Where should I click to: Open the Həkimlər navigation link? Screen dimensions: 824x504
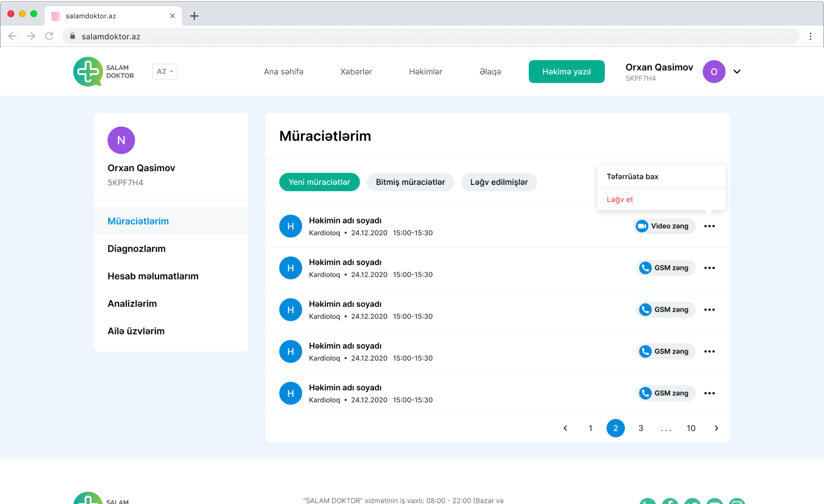pos(425,72)
